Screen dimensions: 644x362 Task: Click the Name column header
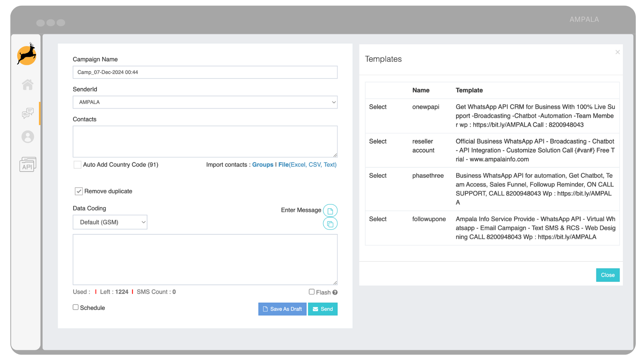pyautogui.click(x=421, y=90)
